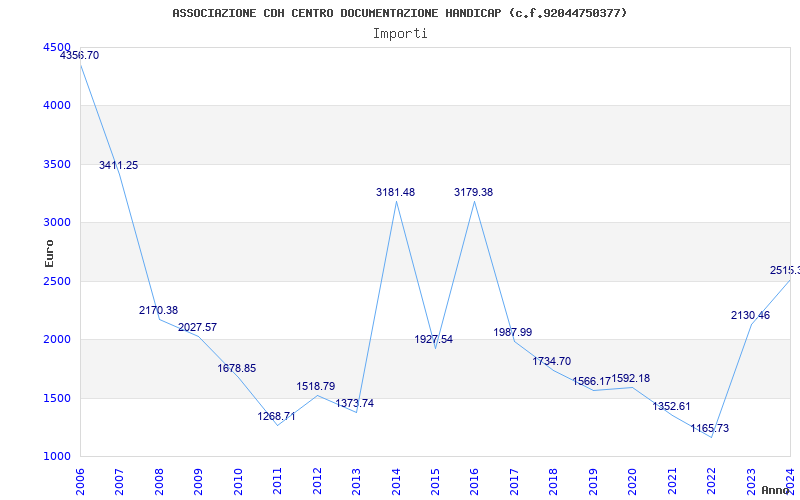Viewport: 800px width, 500px height.
Task: Select the 1987.99 data label
Action: pos(513,332)
